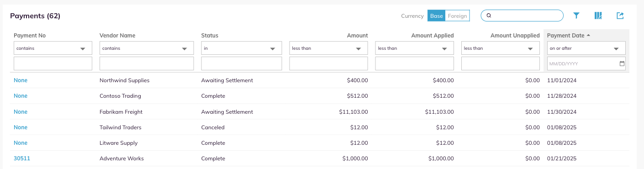644x169 pixels.
Task: Click the sort arrow beside Payment Date
Action: (x=588, y=35)
